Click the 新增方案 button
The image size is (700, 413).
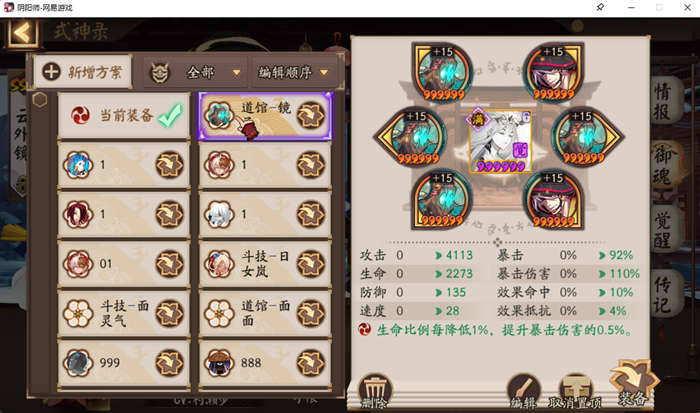[83, 71]
